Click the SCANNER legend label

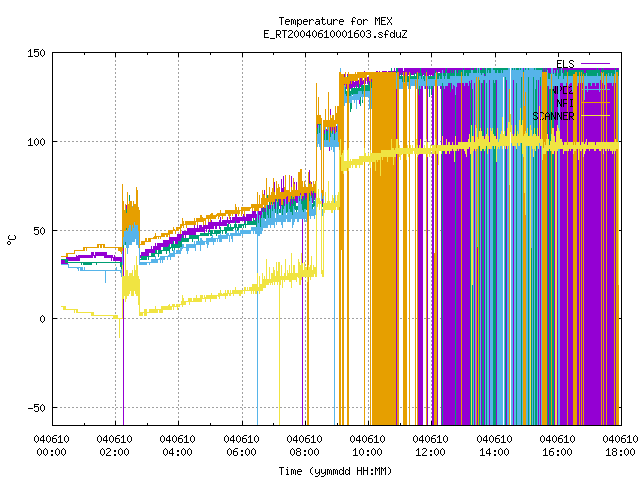553,116
